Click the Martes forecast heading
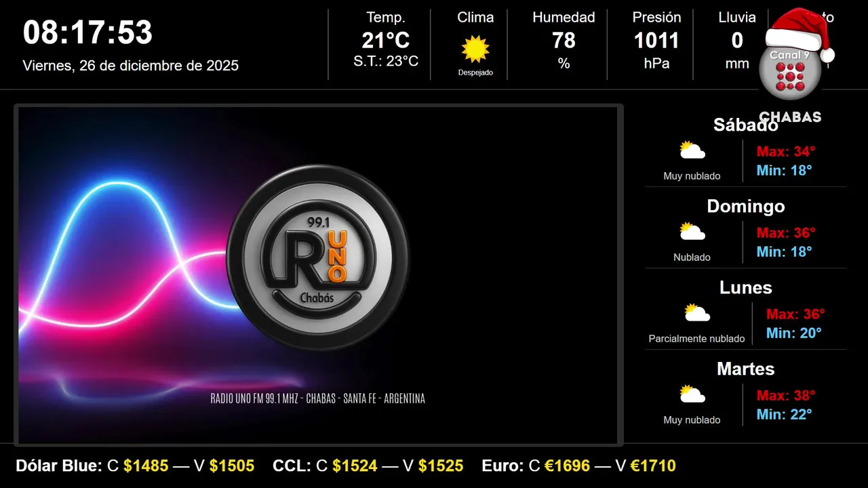This screenshot has height=488, width=868. 746,369
